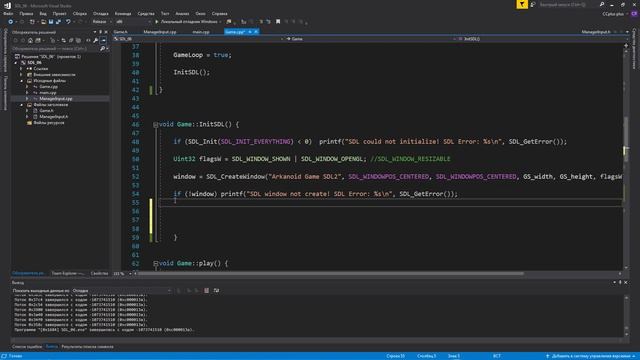Open the Справка menu

(x=220, y=13)
